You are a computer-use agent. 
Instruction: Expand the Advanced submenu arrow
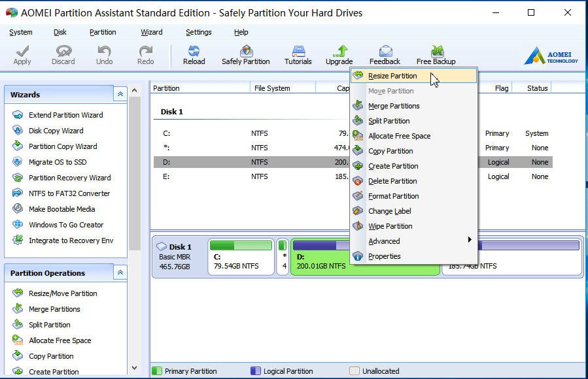click(470, 240)
